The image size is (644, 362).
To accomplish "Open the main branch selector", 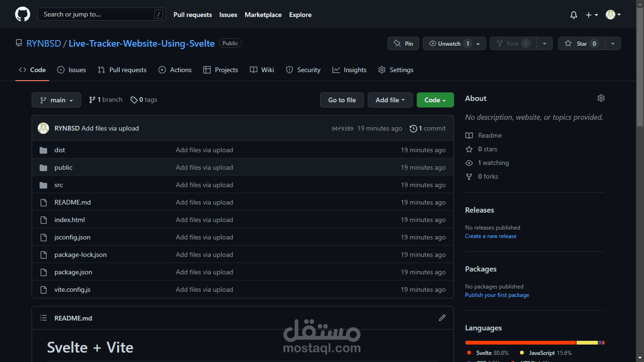I will point(56,100).
